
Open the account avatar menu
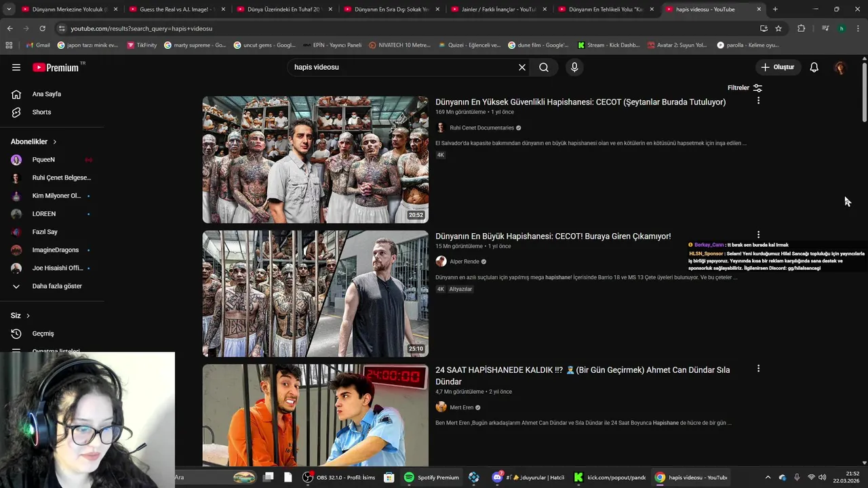(840, 67)
